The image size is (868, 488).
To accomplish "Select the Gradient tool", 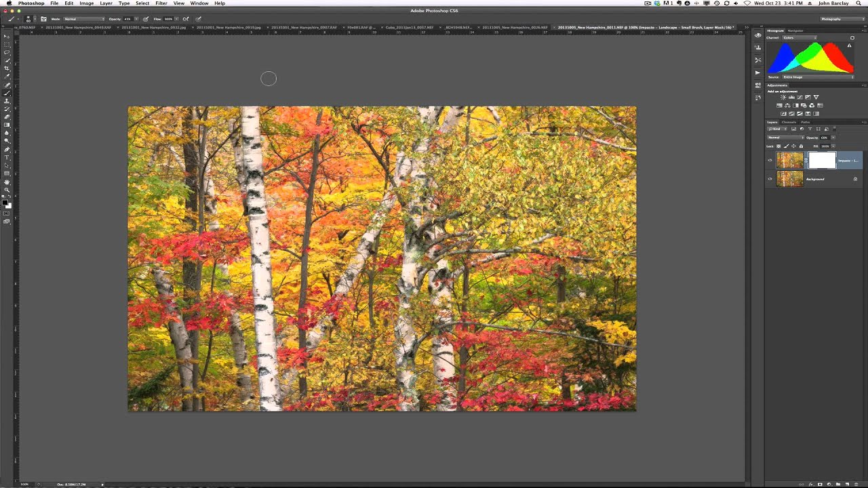I will pyautogui.click(x=6, y=125).
